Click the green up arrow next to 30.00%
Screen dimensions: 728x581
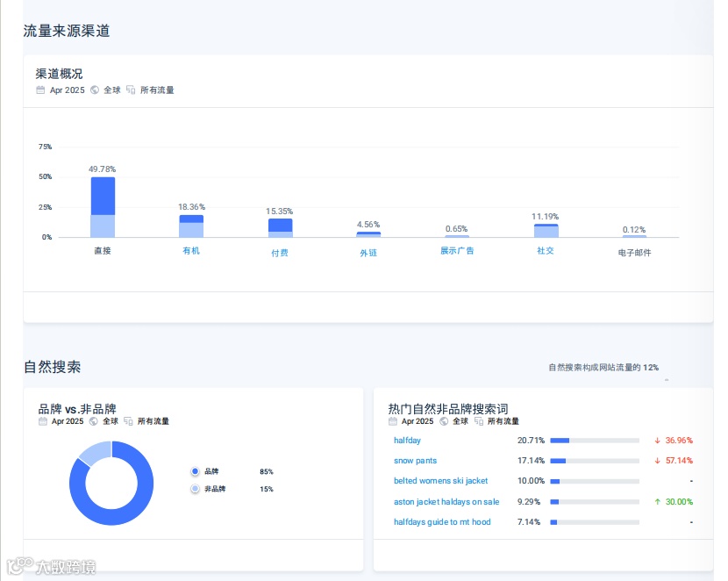pos(658,502)
